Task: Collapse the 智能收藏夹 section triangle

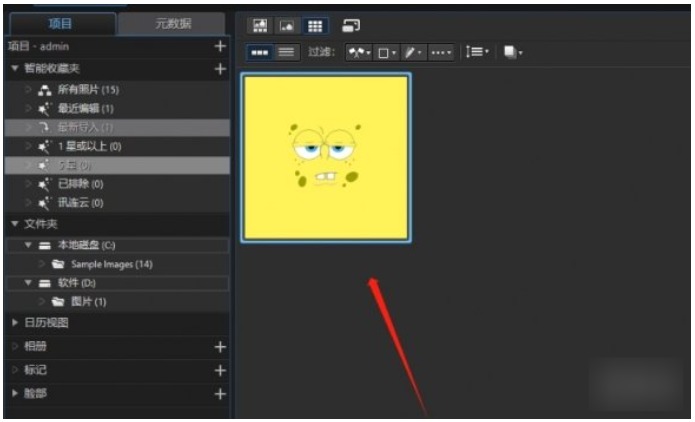Action: (x=15, y=68)
